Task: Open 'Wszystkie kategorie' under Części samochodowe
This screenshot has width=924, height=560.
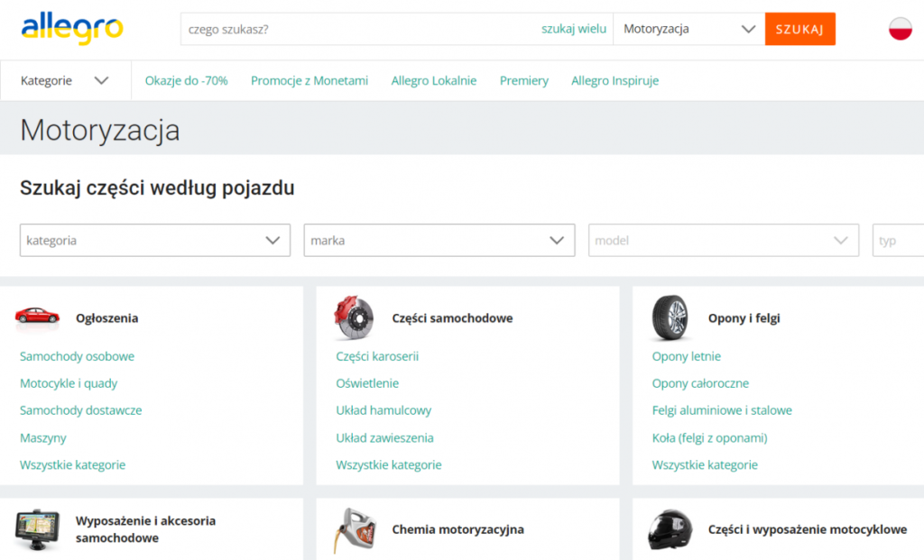Action: pos(388,464)
